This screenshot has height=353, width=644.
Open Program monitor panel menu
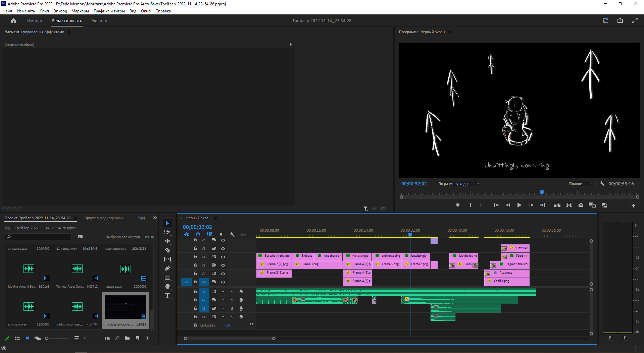pos(450,32)
